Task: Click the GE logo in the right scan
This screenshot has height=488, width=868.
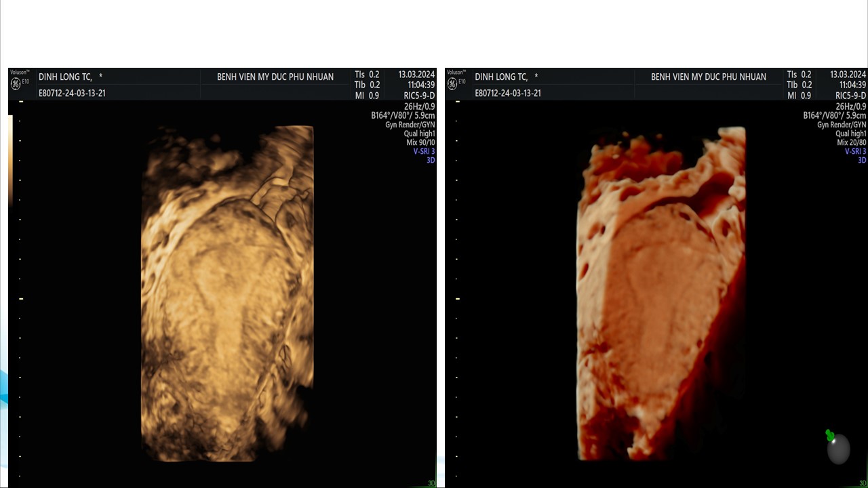Action: point(452,83)
